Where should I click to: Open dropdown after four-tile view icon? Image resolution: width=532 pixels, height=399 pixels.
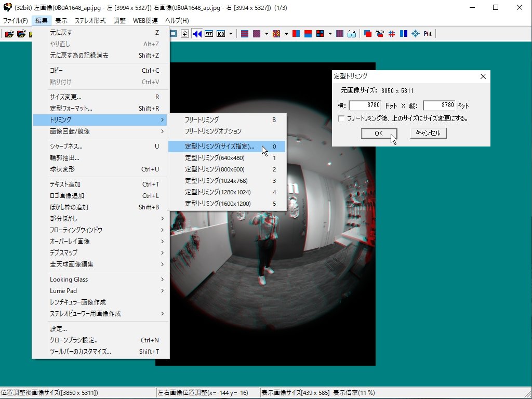[330, 34]
